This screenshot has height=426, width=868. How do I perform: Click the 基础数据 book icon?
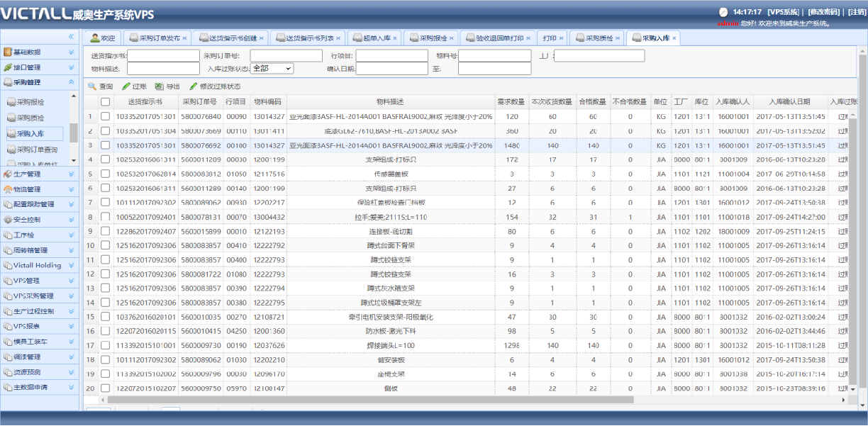[8, 52]
